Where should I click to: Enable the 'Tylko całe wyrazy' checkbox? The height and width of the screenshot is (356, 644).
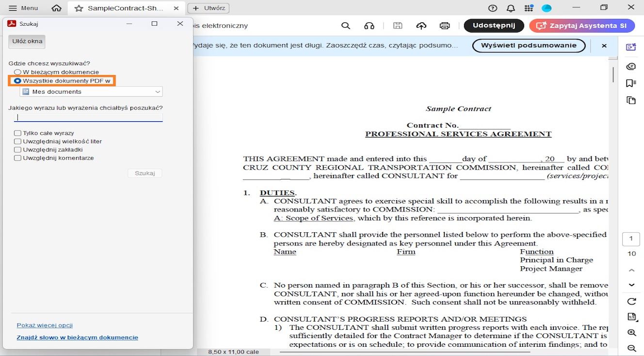click(x=17, y=132)
